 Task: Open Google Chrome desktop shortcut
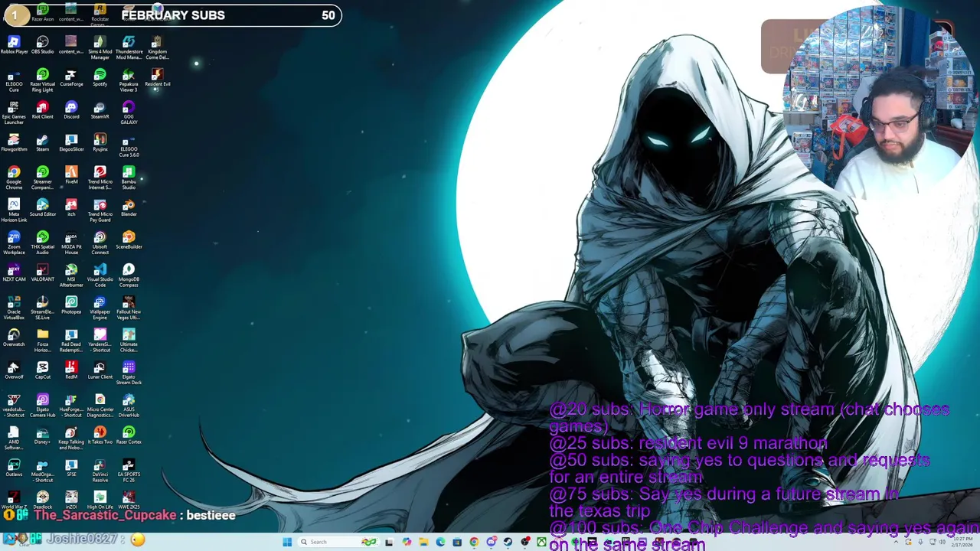point(14,178)
